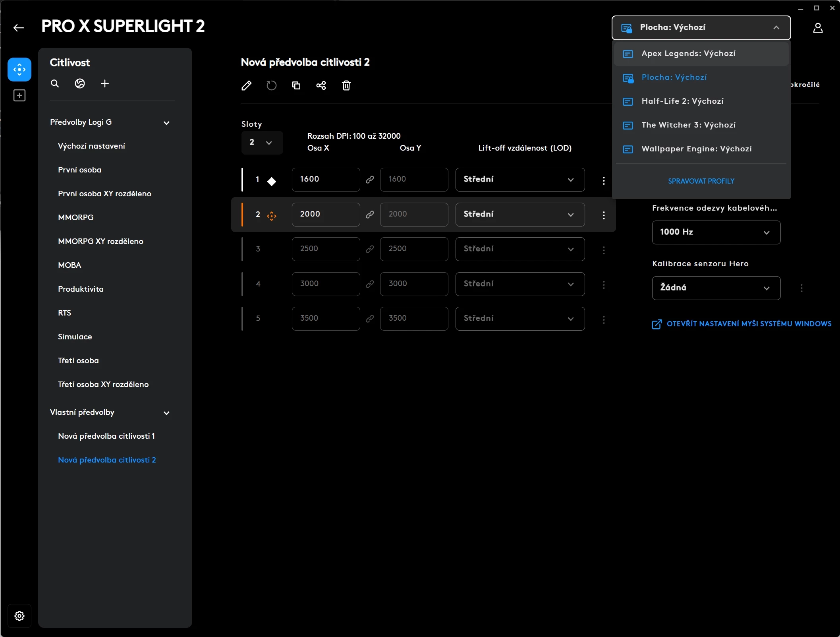
Task: Open the Sloty count dropdown
Action: click(262, 142)
